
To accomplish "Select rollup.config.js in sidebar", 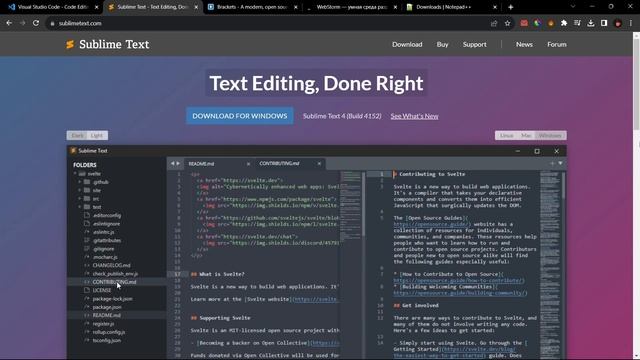I will pos(109,332).
